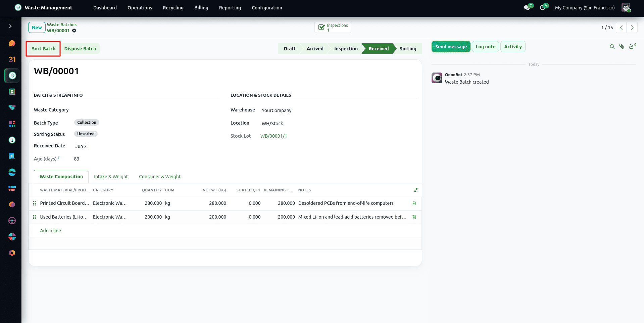Search messages with the chatter magnifier icon
The image size is (644, 323).
click(x=612, y=47)
